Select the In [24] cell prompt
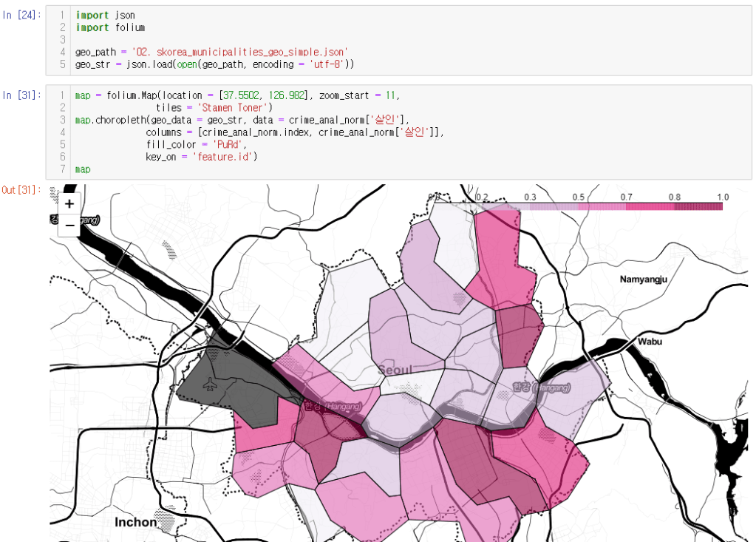This screenshot has width=756, height=542. [23, 15]
